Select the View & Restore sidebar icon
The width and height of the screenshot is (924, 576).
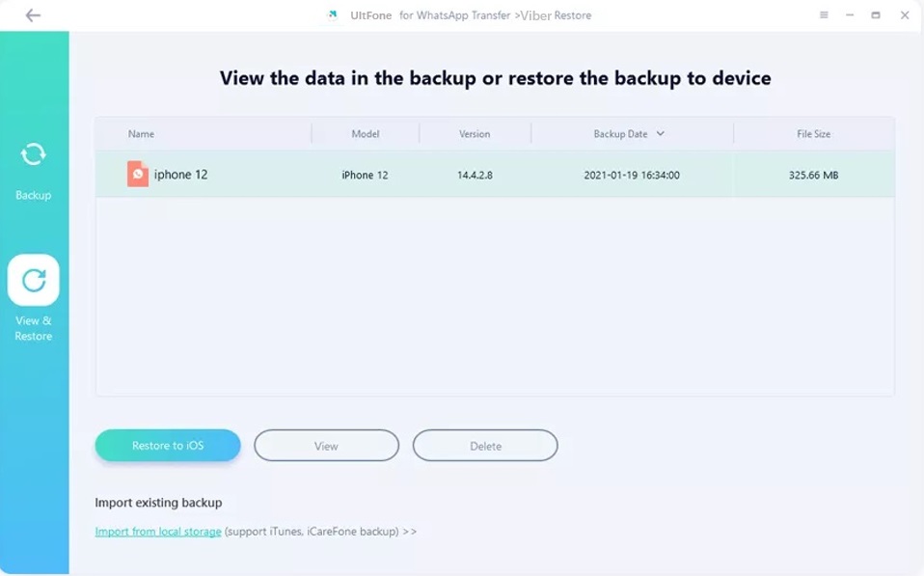34,280
